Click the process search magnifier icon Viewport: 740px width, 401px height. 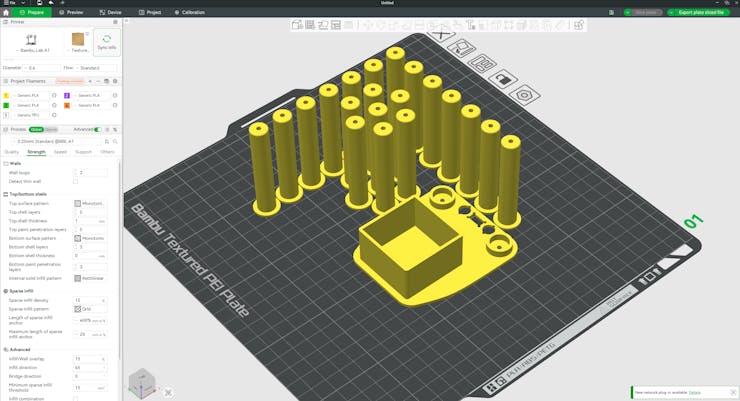tap(115, 141)
